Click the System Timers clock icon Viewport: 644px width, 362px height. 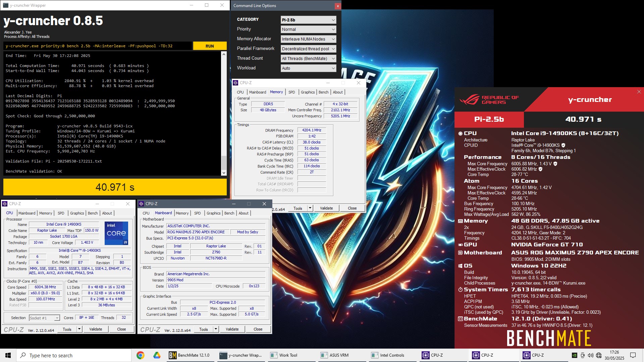[x=460, y=290]
